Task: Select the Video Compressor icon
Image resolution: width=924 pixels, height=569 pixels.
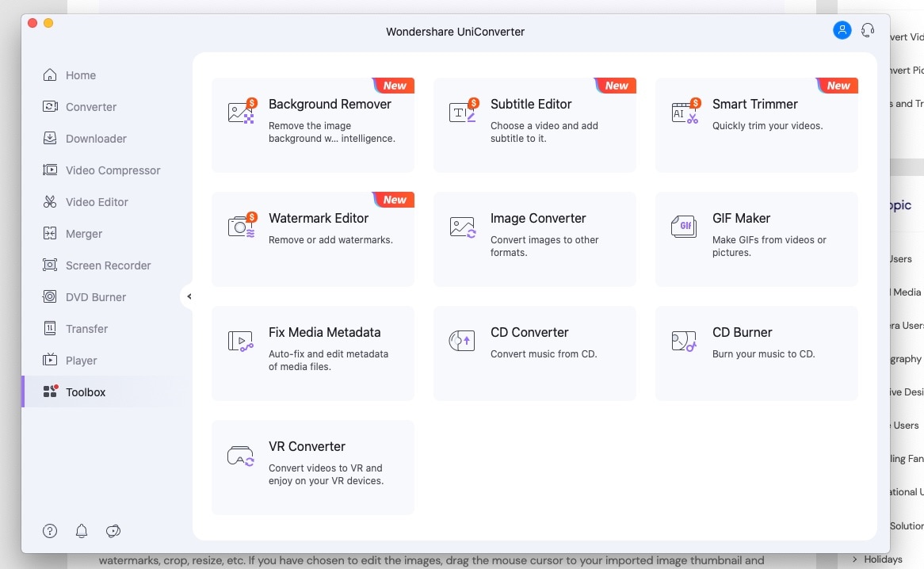Action: [x=50, y=170]
